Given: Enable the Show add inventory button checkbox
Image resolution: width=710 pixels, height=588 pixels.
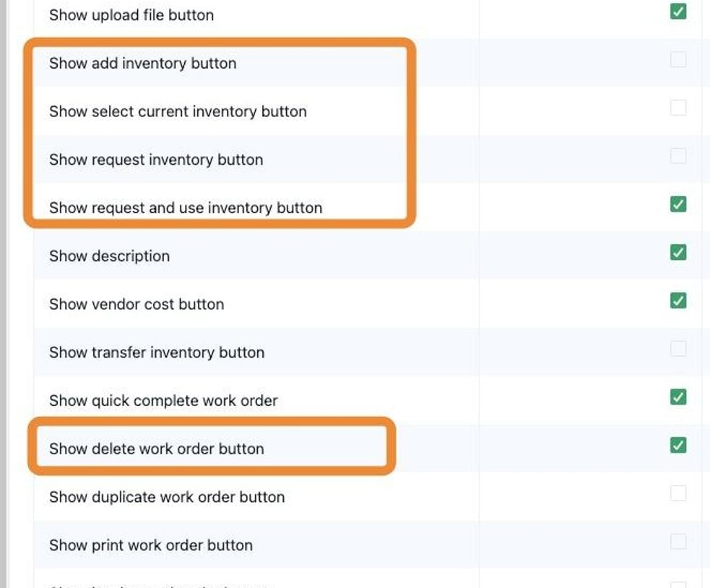Looking at the screenshot, I should [x=677, y=60].
